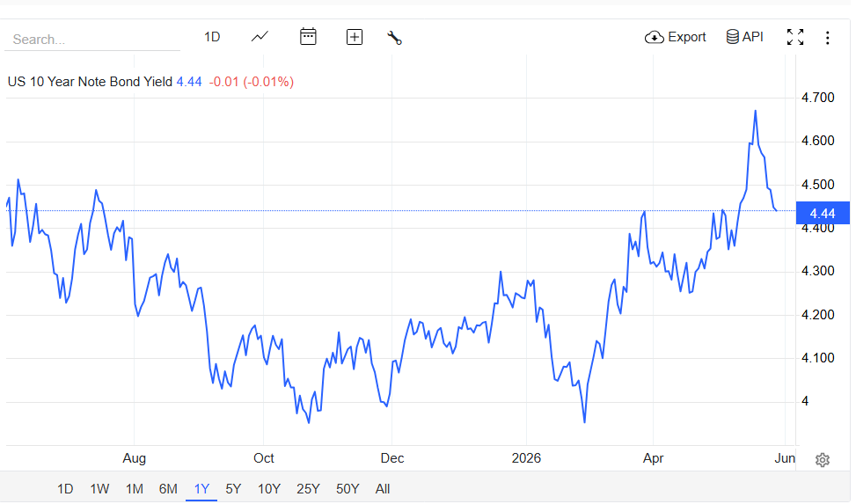This screenshot has width=856, height=504.
Task: Select the All range tab
Action: click(x=383, y=489)
